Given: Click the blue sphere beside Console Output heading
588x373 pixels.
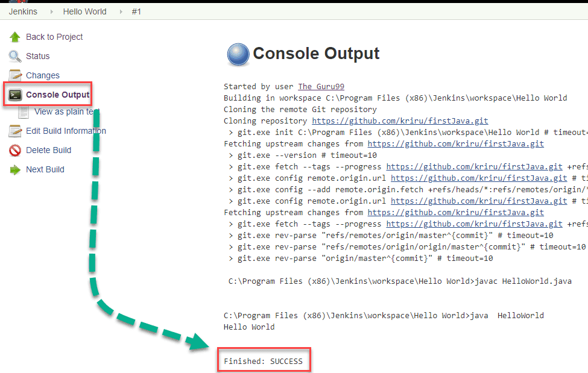Looking at the screenshot, I should 238,54.
